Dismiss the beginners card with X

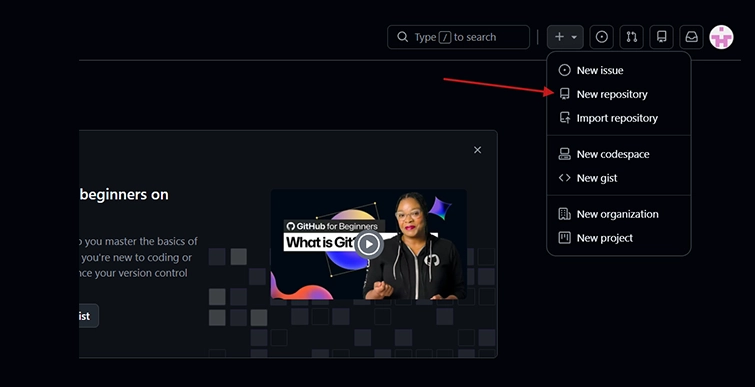point(477,150)
